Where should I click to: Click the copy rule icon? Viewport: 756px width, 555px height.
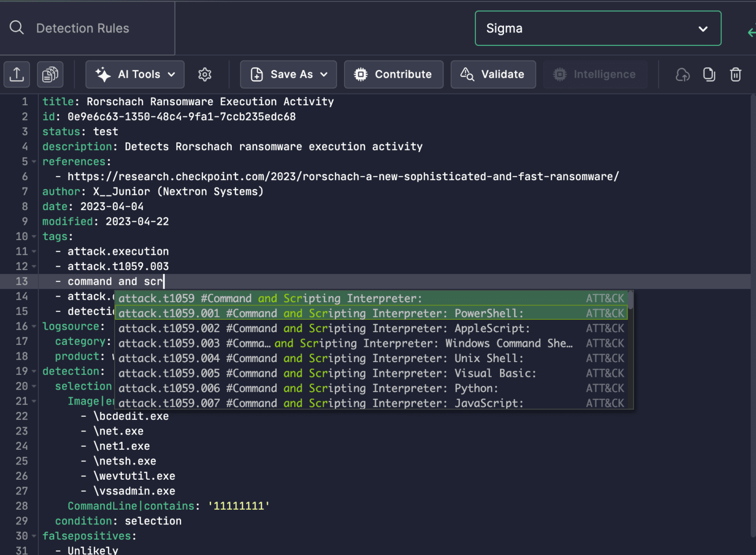pyautogui.click(x=709, y=74)
